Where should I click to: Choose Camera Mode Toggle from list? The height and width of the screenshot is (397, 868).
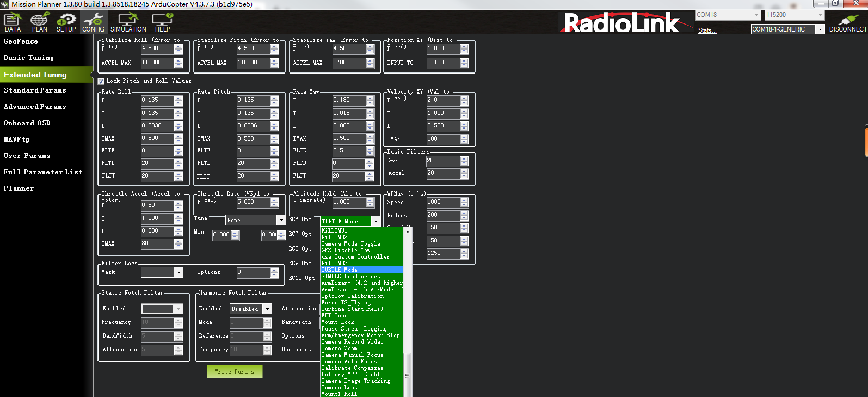pyautogui.click(x=350, y=244)
